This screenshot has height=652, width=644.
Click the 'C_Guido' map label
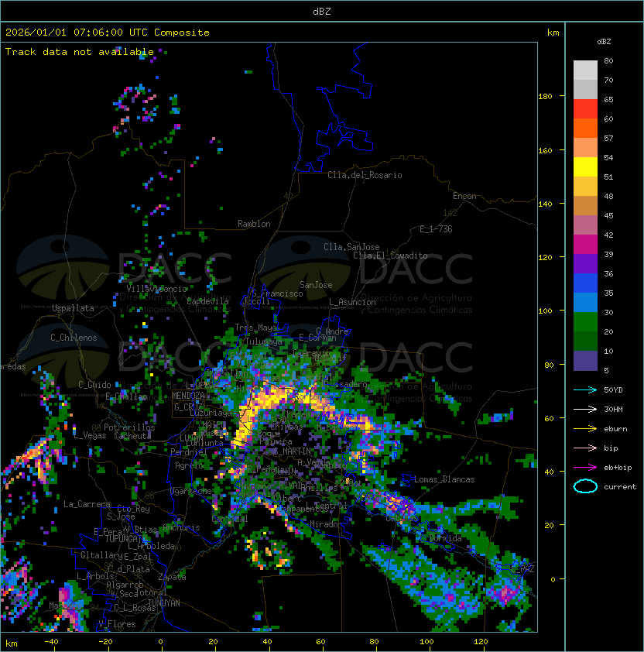(94, 385)
